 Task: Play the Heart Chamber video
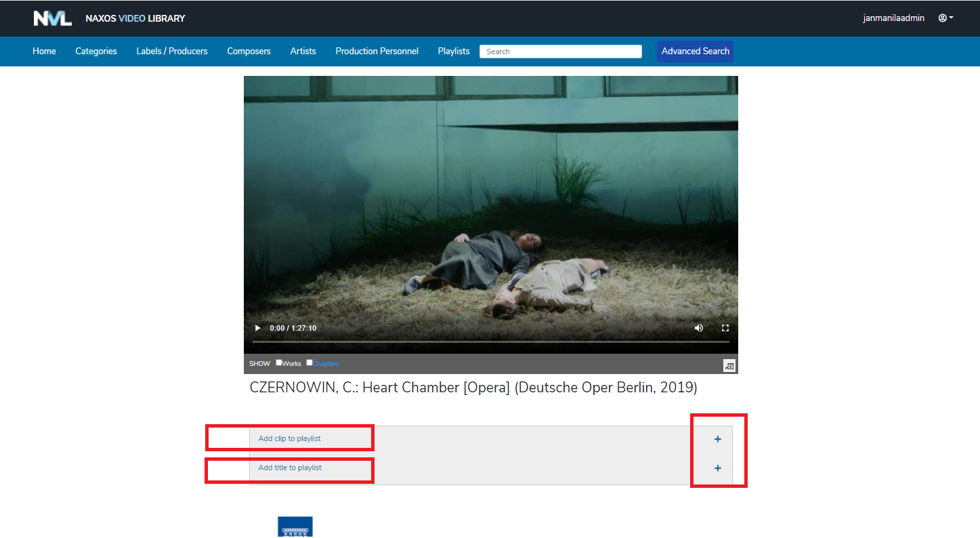click(257, 328)
